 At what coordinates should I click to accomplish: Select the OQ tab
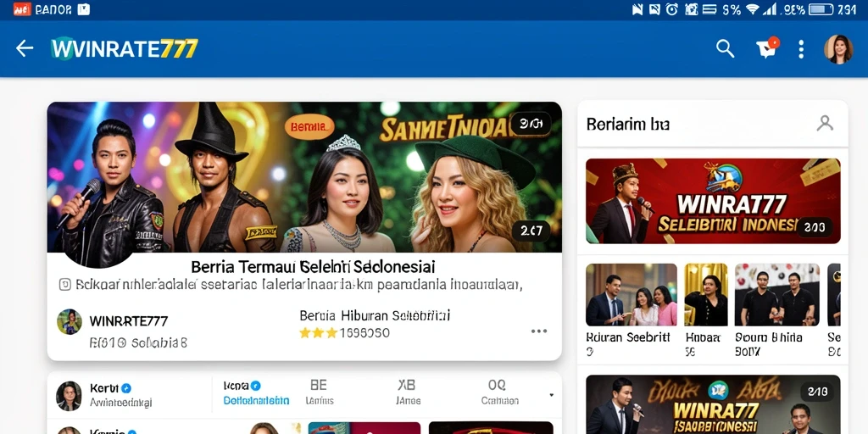click(499, 392)
